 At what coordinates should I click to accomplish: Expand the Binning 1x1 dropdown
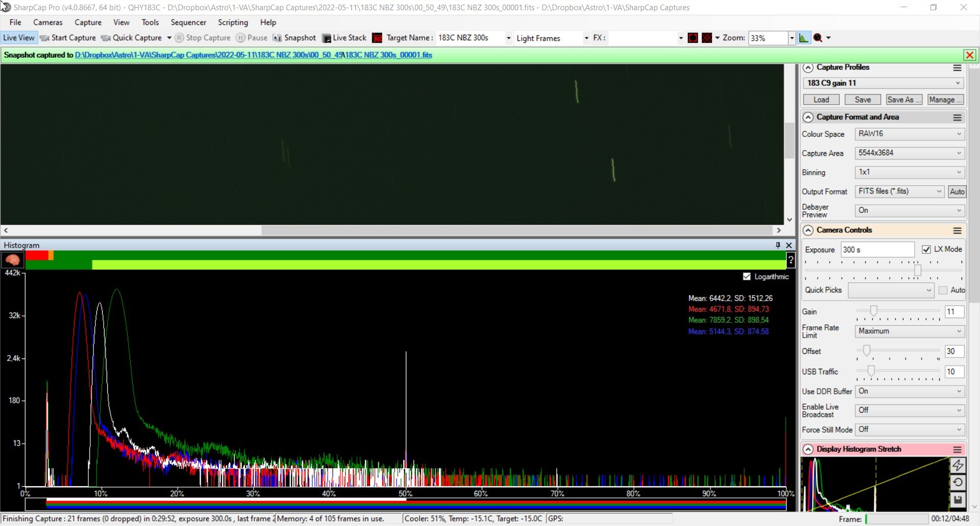coord(910,172)
